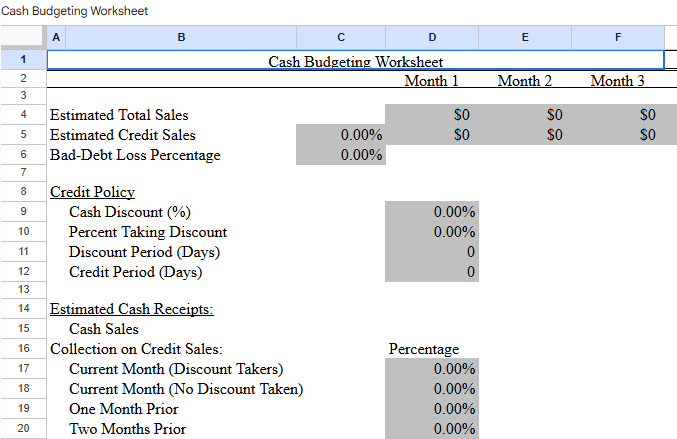Click Month 2 Estimated Total Sales value
This screenshot has height=439, width=677.
click(525, 115)
